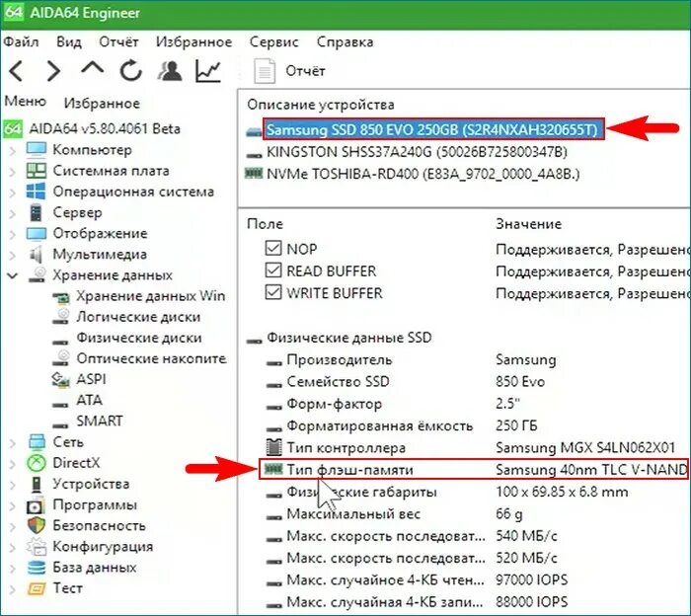Select the Системная плата icon
691x616 pixels.
pos(37,171)
